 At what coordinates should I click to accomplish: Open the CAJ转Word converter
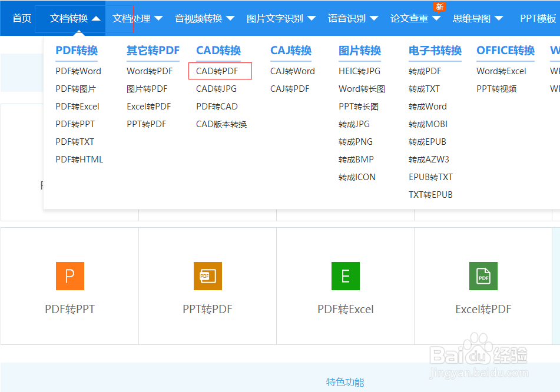click(291, 71)
